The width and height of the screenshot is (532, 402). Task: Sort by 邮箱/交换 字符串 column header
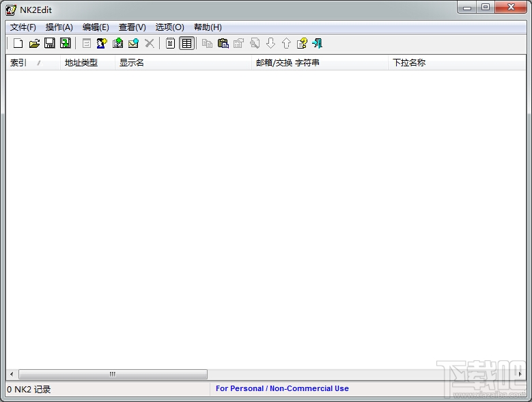(x=320, y=62)
